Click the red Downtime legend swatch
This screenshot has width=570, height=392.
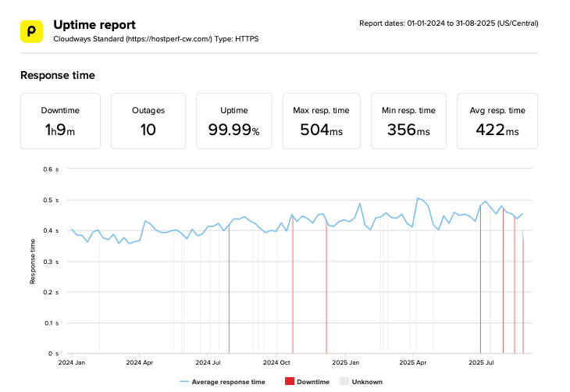pos(289,382)
